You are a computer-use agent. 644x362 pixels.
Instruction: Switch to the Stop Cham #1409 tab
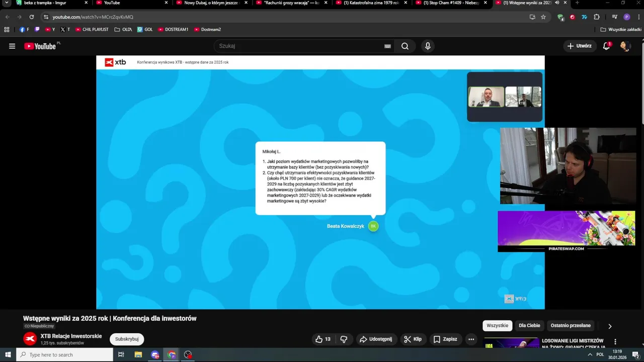450,3
